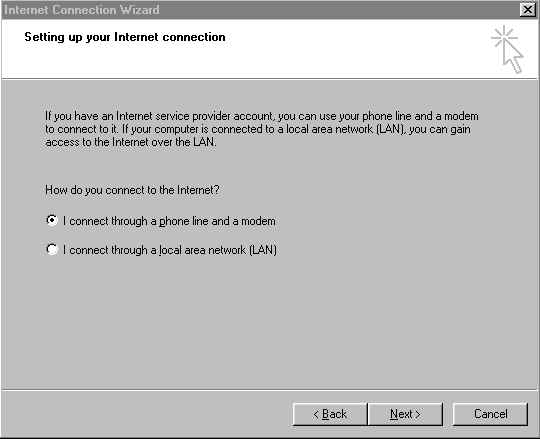Proceed with the Next button
The height and width of the screenshot is (439, 540).
pyautogui.click(x=405, y=414)
